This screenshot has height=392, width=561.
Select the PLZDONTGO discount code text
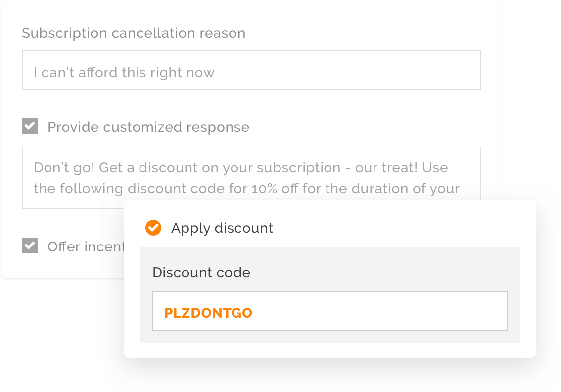208,312
